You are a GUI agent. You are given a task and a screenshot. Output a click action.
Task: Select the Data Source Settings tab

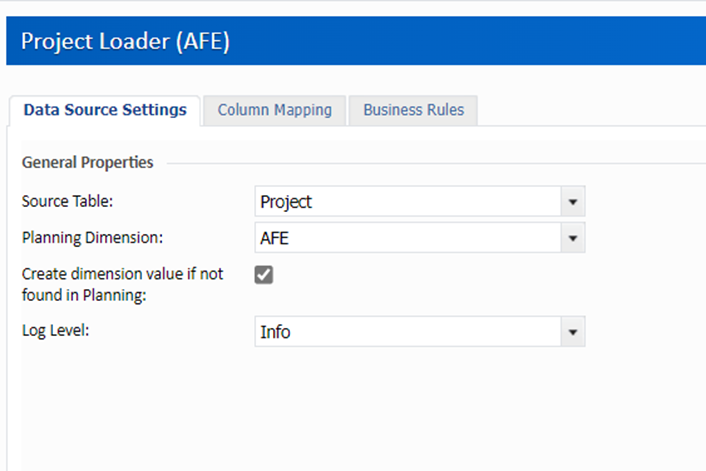105,110
